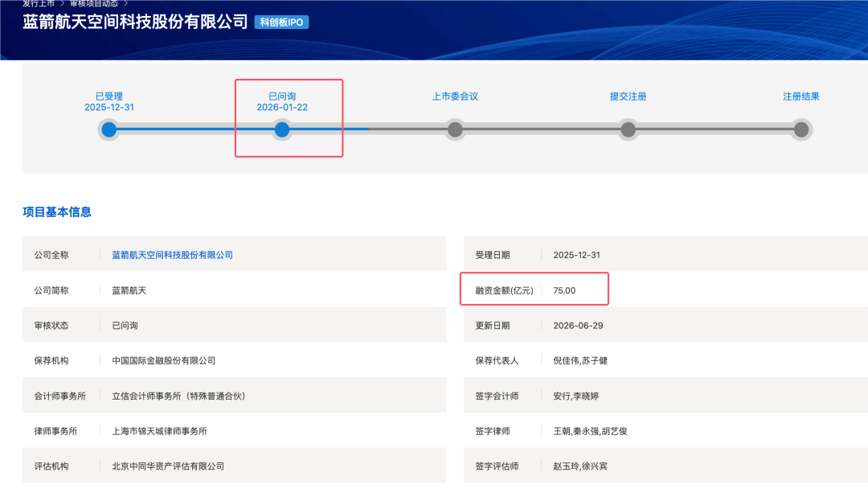
Task: Click the 会计师事务所 label
Action: tap(59, 396)
